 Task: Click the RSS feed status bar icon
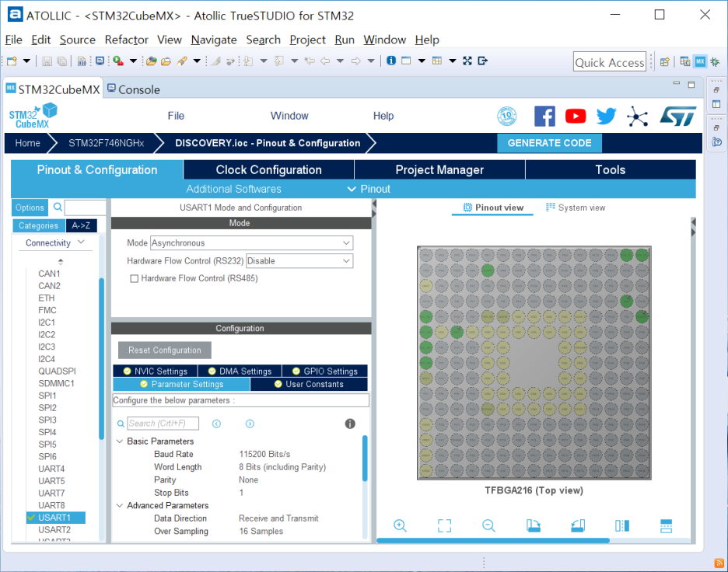click(719, 563)
